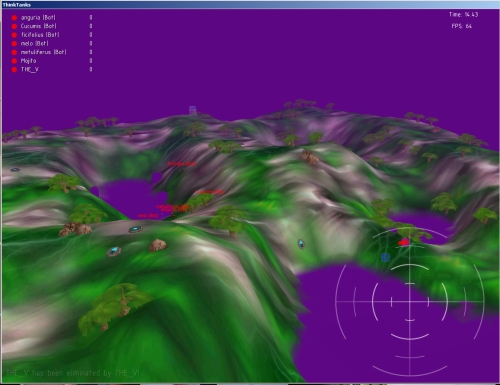
Task: Click the blue circle marker on the radar
Action: (385, 257)
